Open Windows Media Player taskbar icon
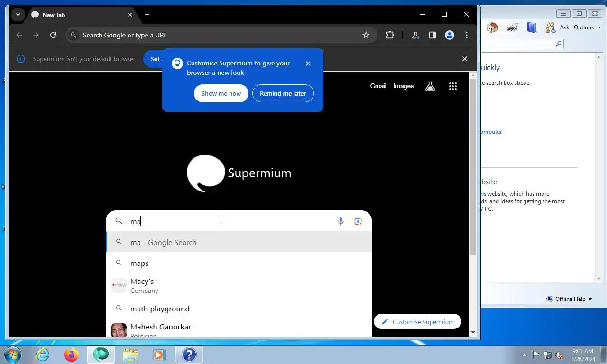Image resolution: width=607 pixels, height=364 pixels. click(159, 355)
